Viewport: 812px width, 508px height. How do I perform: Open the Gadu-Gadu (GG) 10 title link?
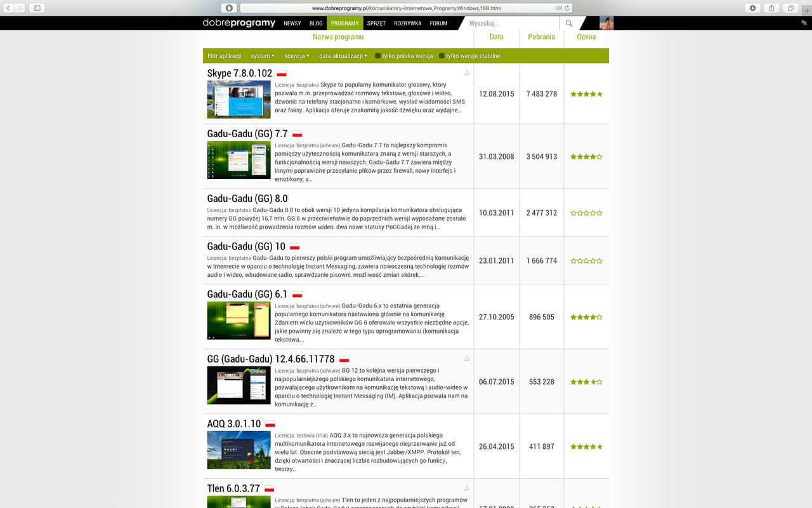tap(246, 246)
